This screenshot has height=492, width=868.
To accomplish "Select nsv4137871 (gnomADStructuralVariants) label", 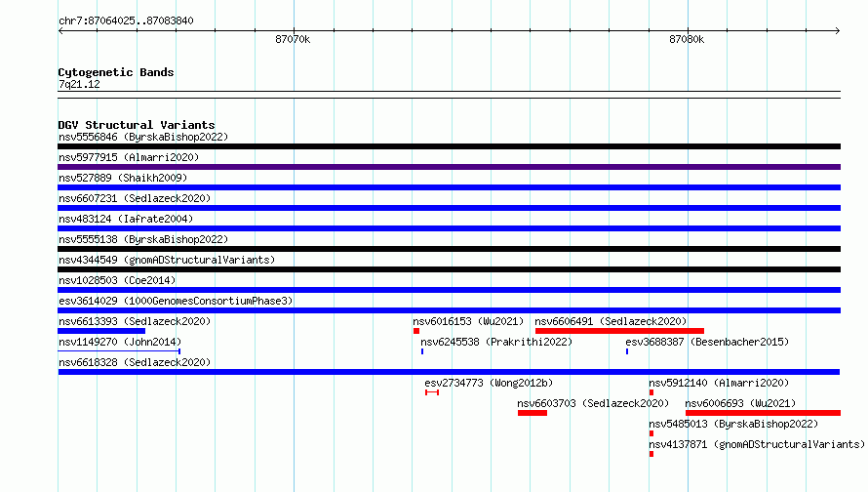I will [x=757, y=444].
